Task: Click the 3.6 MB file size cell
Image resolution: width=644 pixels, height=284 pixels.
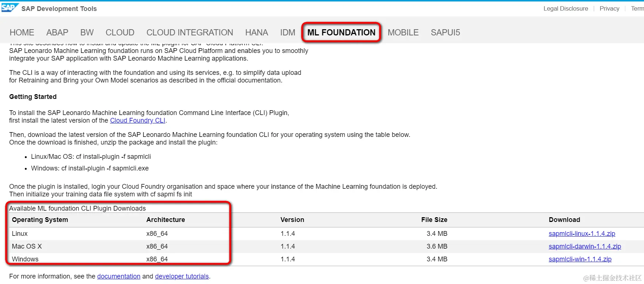Action: 437,246
